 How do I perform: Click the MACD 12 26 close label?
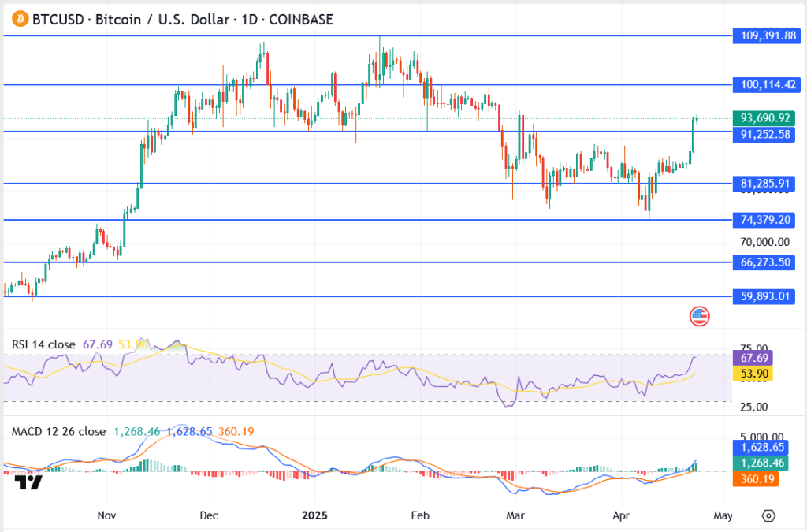tap(58, 431)
